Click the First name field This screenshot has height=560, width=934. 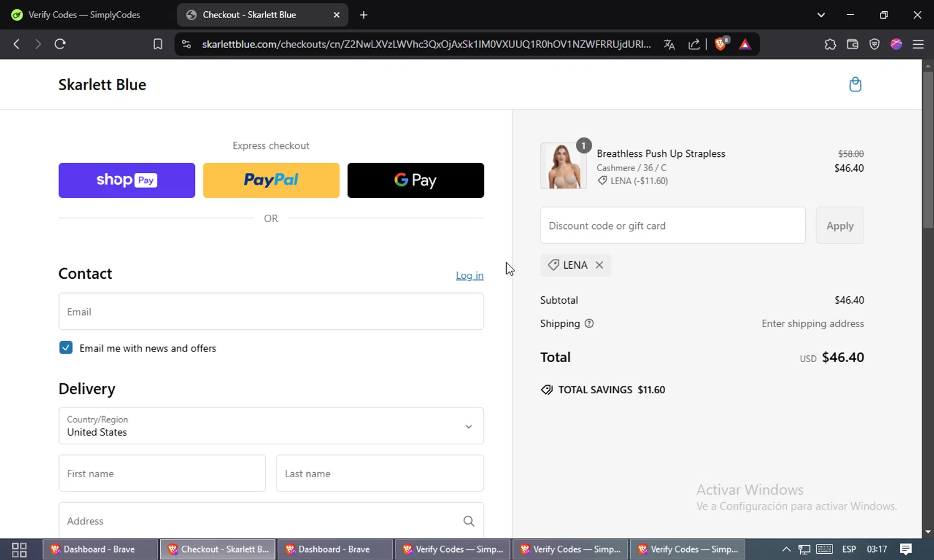point(162,474)
